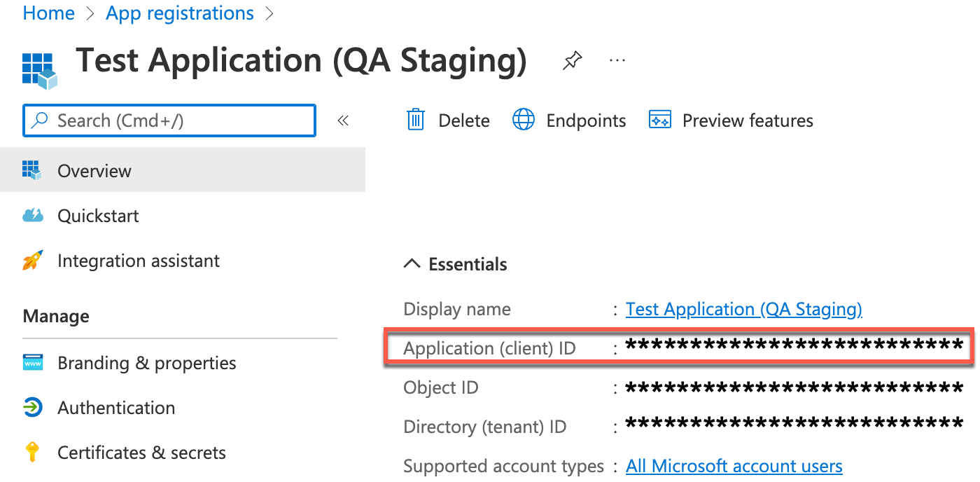Viewport: 980px width, 482px height.
Task: Click the app registration logo icon
Action: click(39, 70)
